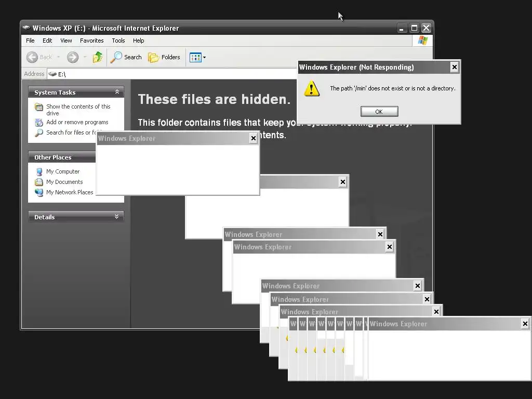This screenshot has height=399, width=532.
Task: Click the Add or remove programs icon
Action: 39,122
